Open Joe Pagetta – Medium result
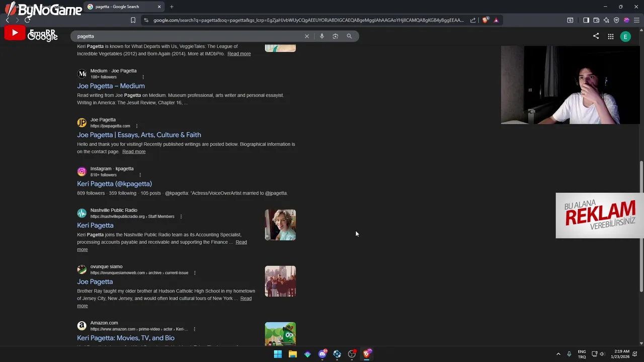This screenshot has width=644, height=362. (x=111, y=86)
